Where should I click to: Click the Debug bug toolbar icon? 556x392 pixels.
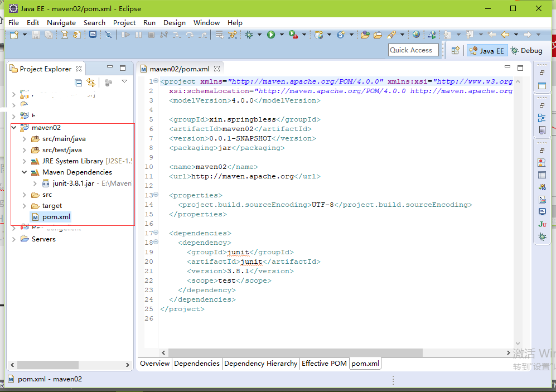pos(249,35)
